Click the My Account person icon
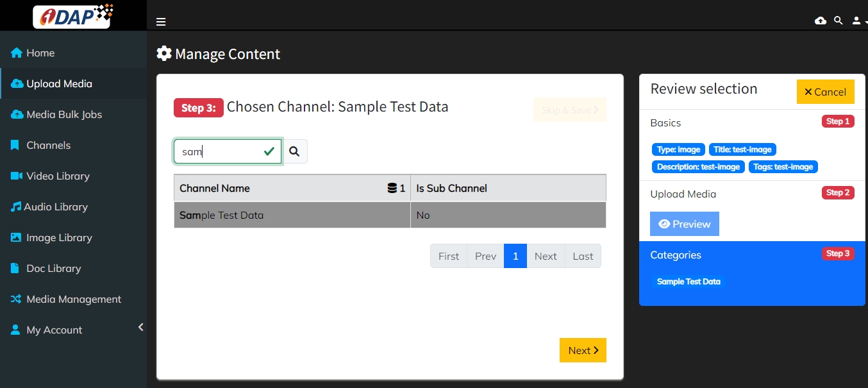Image resolution: width=868 pixels, height=388 pixels. pos(15,330)
